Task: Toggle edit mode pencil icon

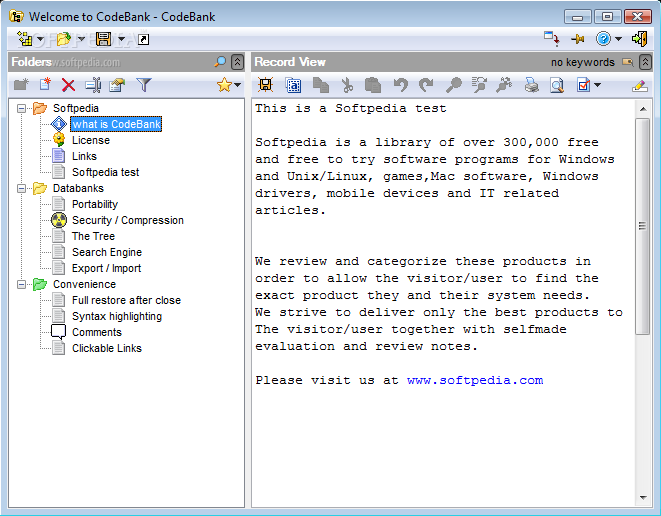Action: pos(640,86)
